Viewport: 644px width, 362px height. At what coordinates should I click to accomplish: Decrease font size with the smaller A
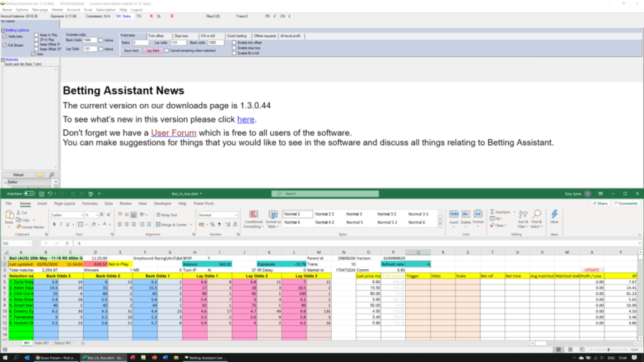coord(109,215)
